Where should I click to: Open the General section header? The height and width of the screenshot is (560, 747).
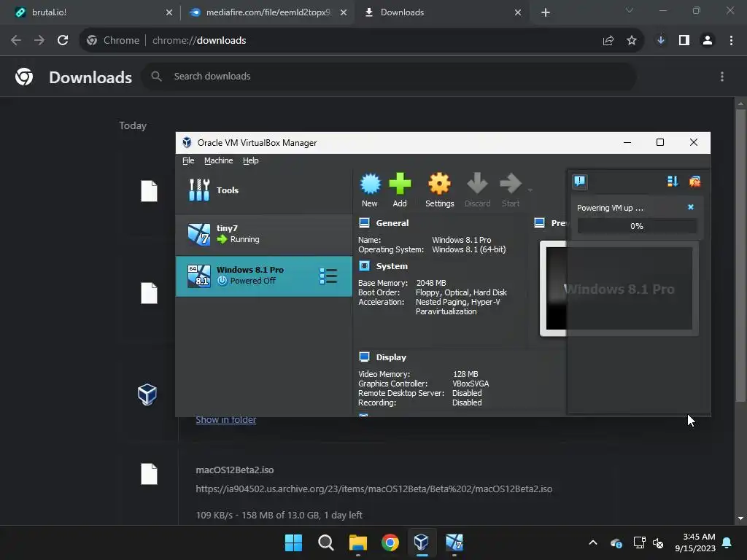coord(392,223)
